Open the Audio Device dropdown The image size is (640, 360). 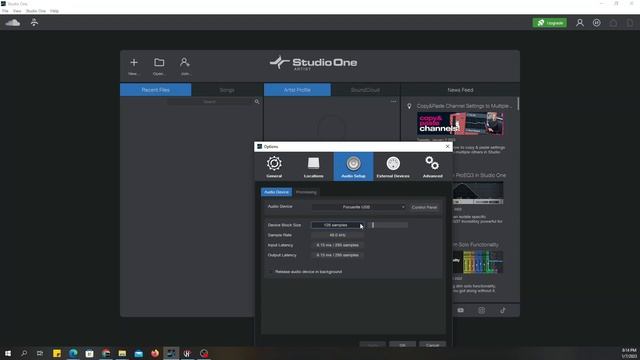click(358, 207)
